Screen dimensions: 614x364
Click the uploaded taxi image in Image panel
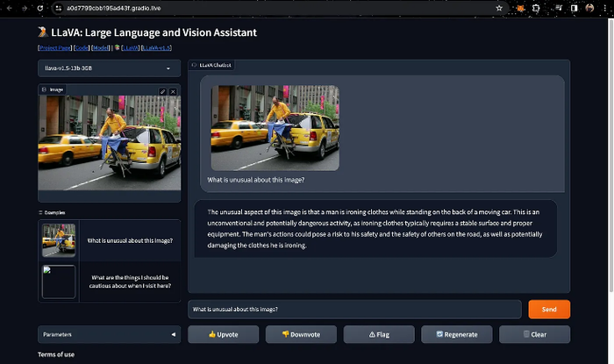coord(110,143)
